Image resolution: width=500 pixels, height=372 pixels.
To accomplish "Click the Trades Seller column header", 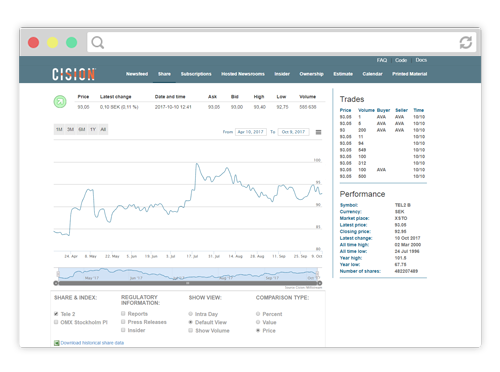I will click(401, 110).
